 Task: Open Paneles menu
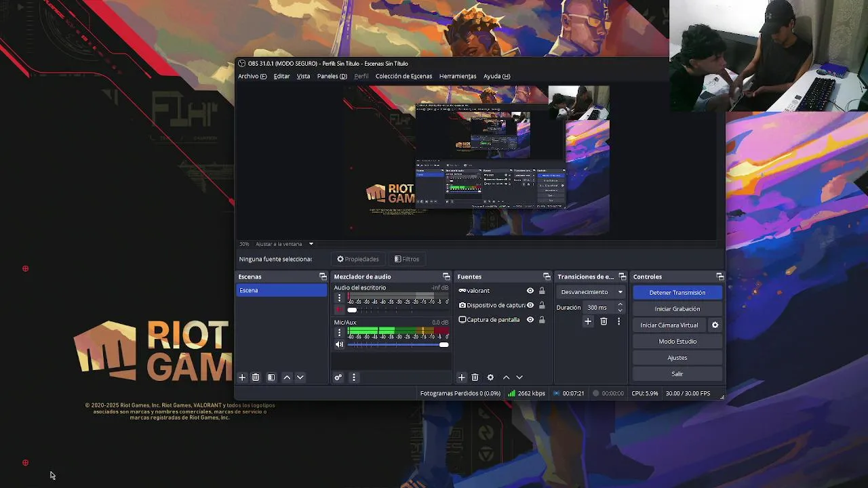[x=332, y=77]
